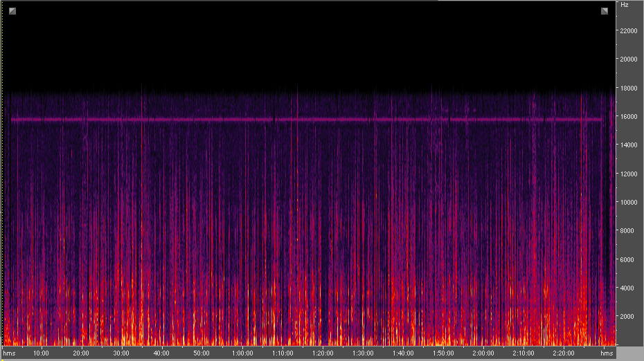
Task: Click the 1:50:00 time ruler label
Action: pyautogui.click(x=444, y=353)
